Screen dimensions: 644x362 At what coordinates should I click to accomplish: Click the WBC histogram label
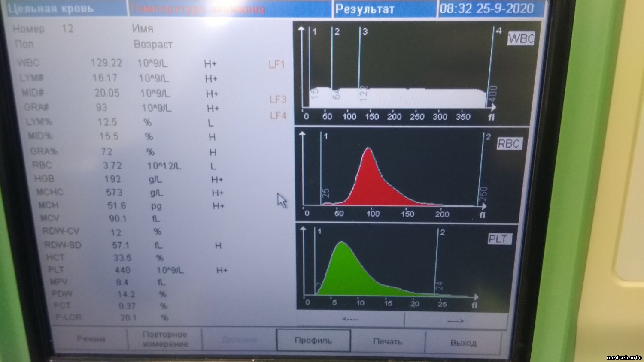point(521,39)
